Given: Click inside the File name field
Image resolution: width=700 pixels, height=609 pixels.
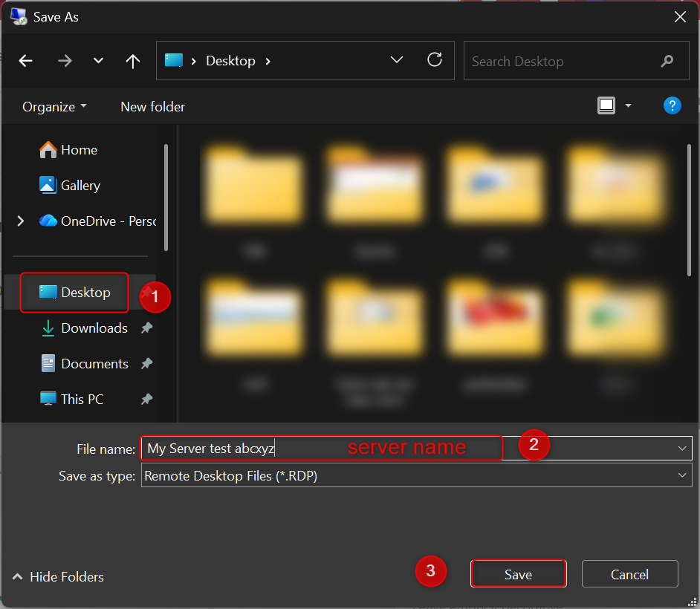Looking at the screenshot, I should [320, 449].
